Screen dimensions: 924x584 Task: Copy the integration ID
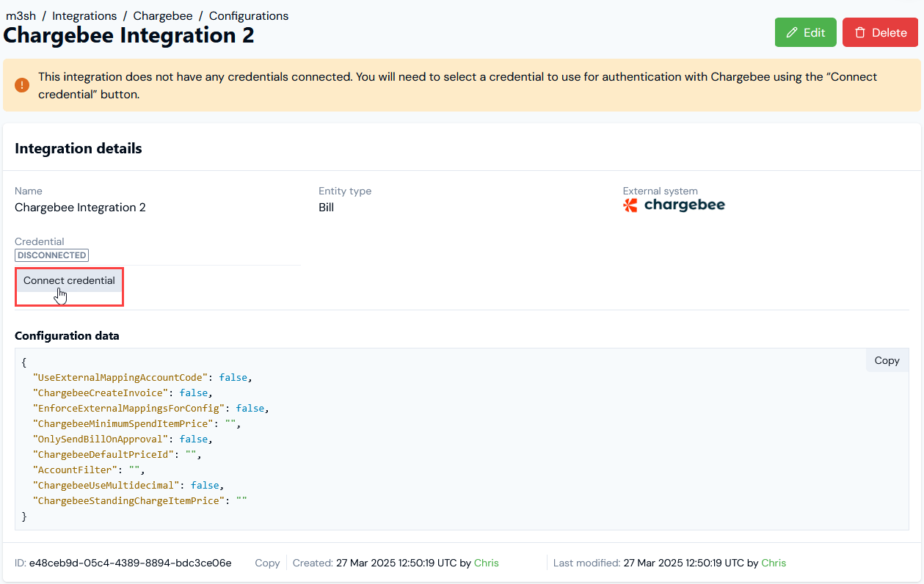(267, 563)
